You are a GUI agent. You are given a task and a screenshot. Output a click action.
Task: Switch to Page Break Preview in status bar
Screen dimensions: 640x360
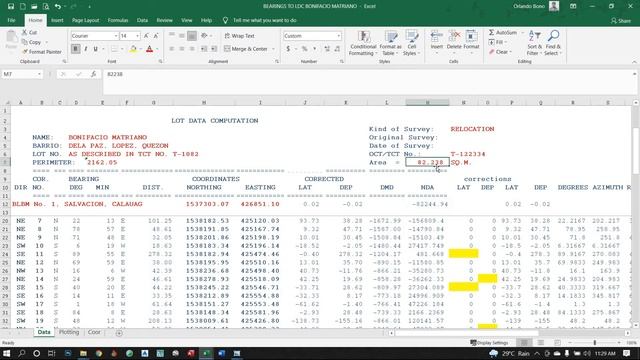[557, 342]
